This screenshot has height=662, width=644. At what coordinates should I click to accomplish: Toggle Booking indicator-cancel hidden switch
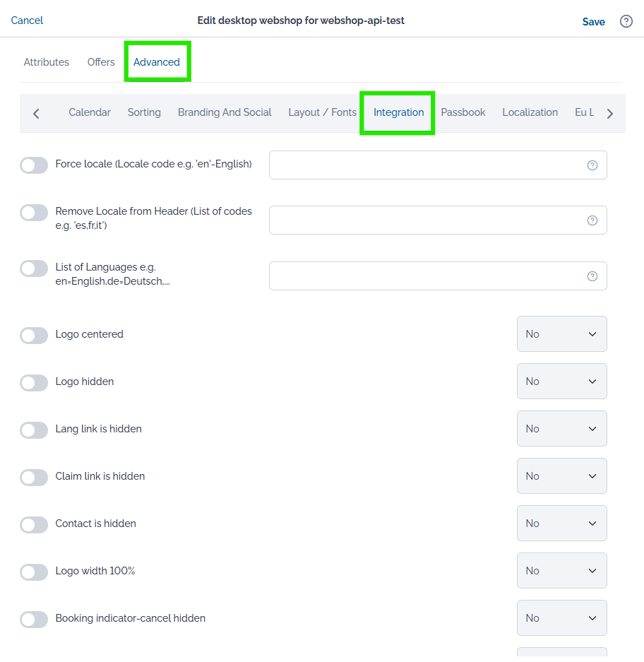point(34,620)
